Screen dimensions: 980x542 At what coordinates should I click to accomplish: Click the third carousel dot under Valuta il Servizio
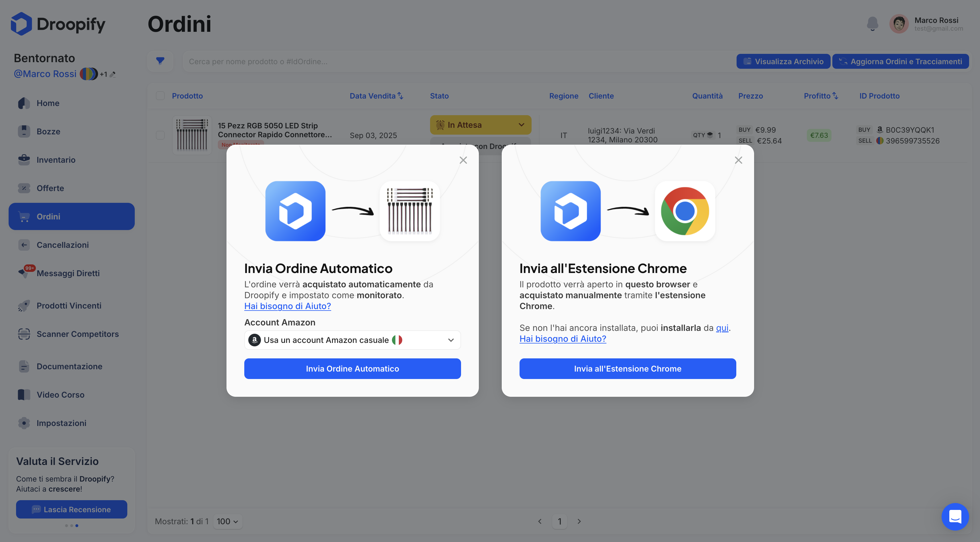point(77,526)
